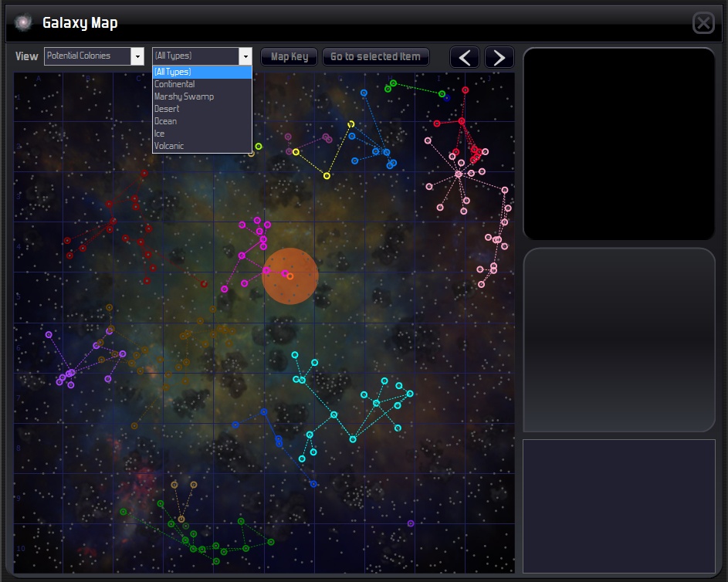Click the black preview panel at top right

click(x=619, y=144)
